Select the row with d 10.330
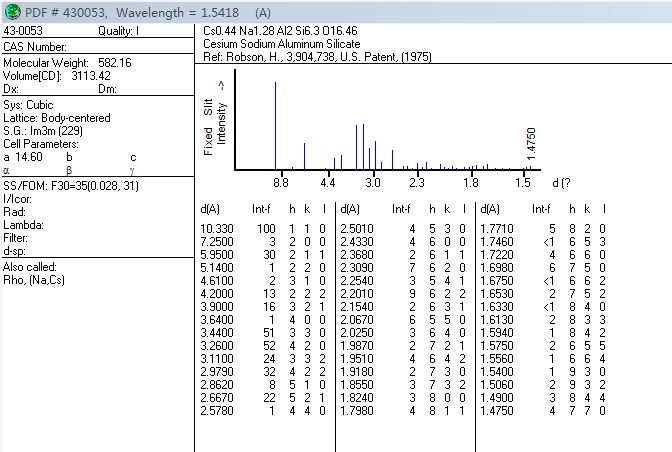The image size is (672, 452). (263, 229)
